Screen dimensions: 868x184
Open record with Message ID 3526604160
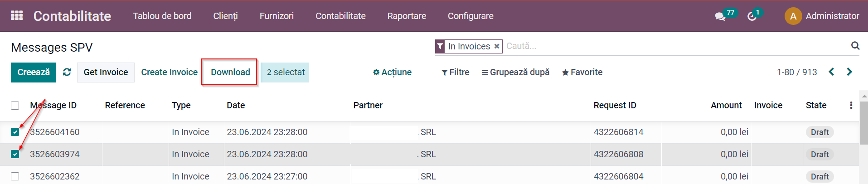pos(54,132)
